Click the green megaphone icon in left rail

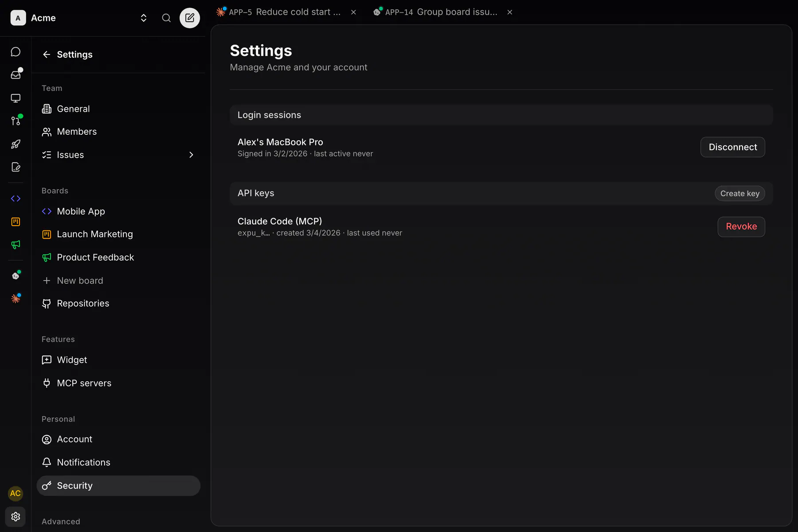[16, 245]
